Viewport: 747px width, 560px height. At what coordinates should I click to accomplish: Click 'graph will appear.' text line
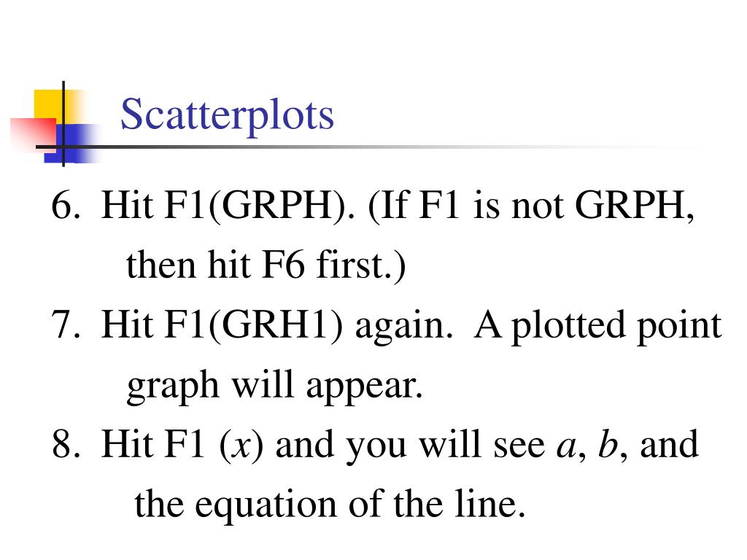click(274, 386)
